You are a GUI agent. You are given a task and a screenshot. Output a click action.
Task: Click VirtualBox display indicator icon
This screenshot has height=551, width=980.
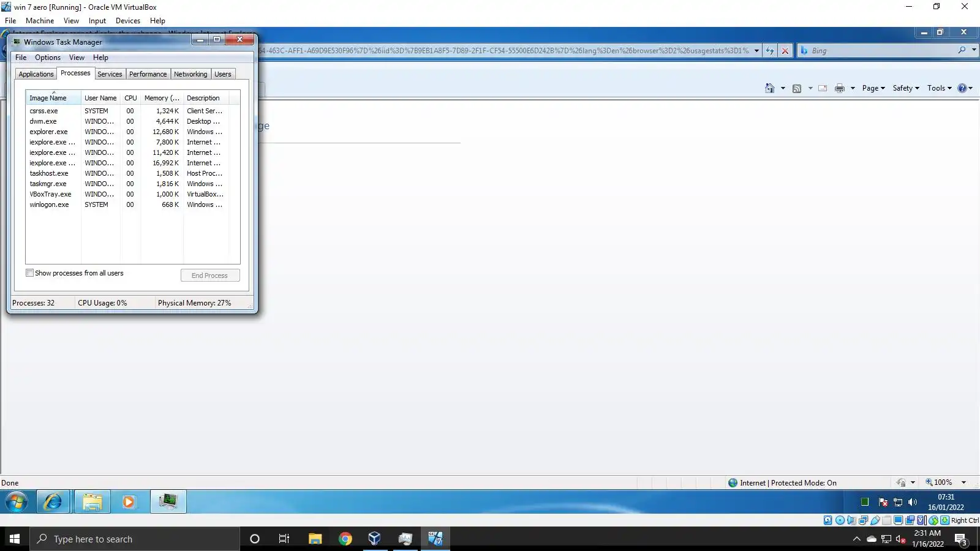coord(898,520)
